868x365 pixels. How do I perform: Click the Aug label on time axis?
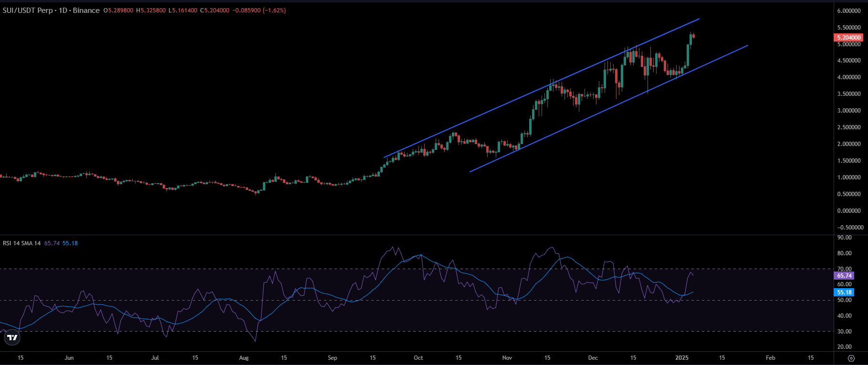244,358
